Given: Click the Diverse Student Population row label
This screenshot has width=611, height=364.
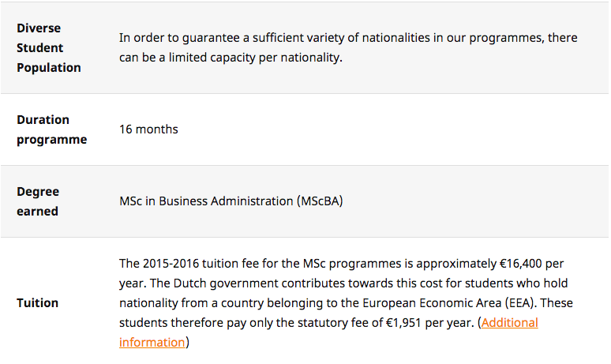Looking at the screenshot, I should click(x=48, y=47).
